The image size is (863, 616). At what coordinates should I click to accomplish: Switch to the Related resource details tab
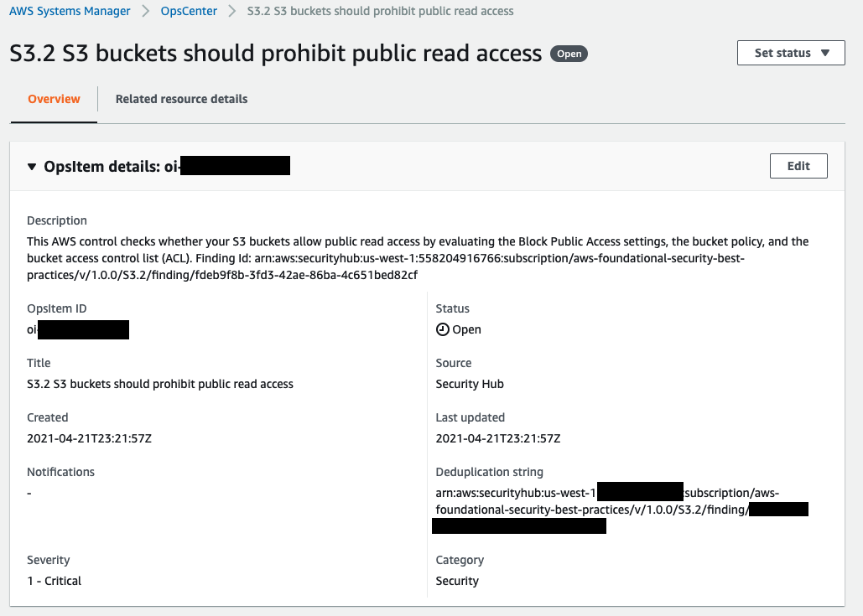click(x=181, y=98)
